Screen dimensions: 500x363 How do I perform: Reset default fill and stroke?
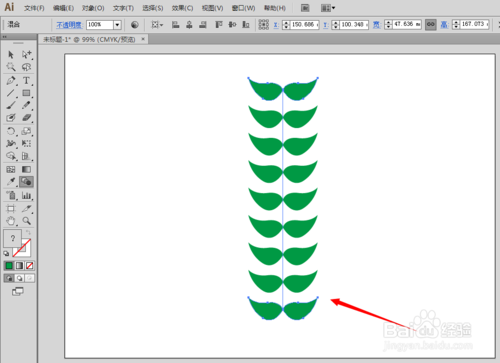[x=6, y=253]
